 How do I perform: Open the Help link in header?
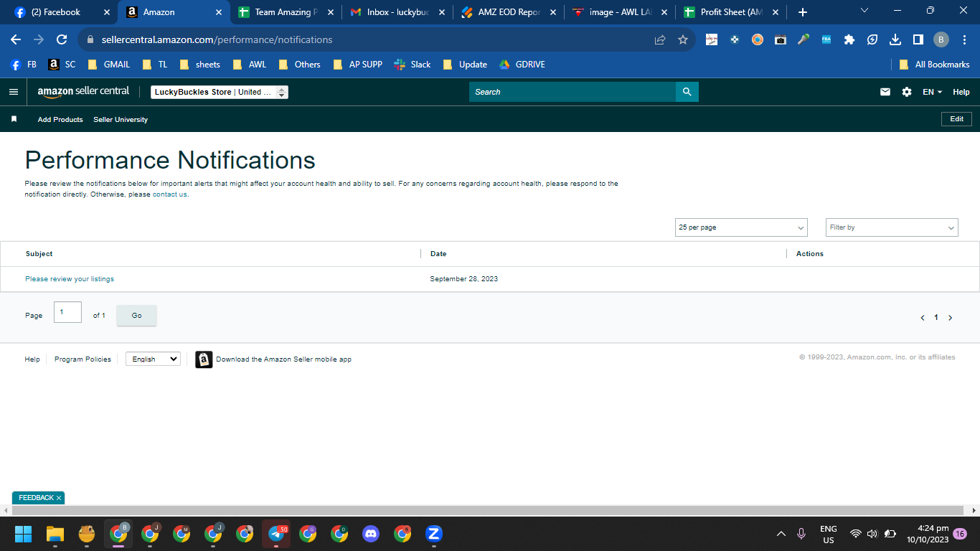[x=961, y=92]
